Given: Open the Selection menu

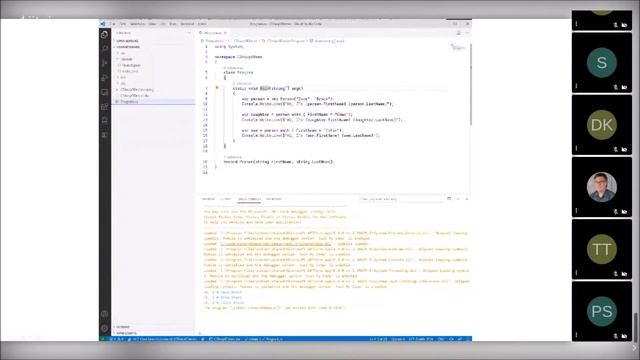Looking at the screenshot, I should (x=137, y=24).
